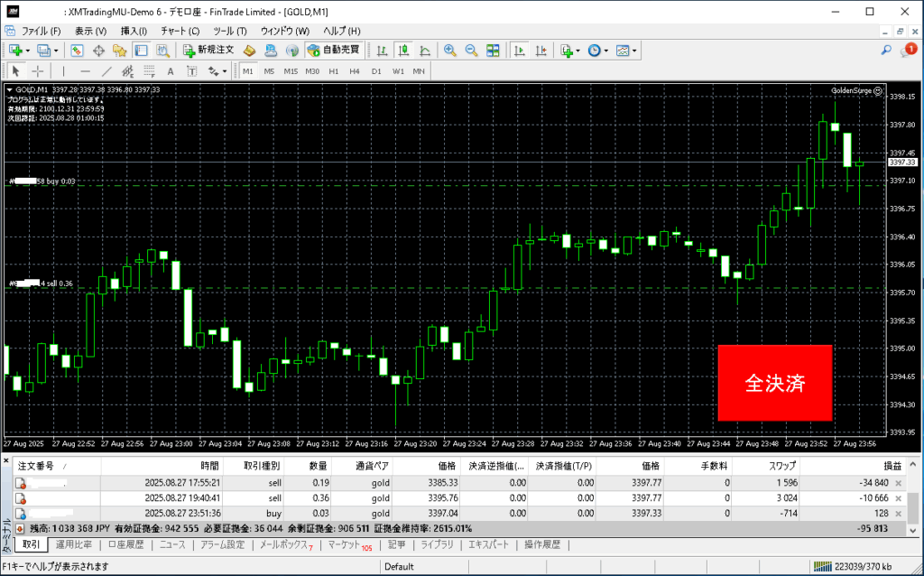Image resolution: width=924 pixels, height=576 pixels.
Task: Select the horizontal line drawing tool
Action: click(85, 71)
